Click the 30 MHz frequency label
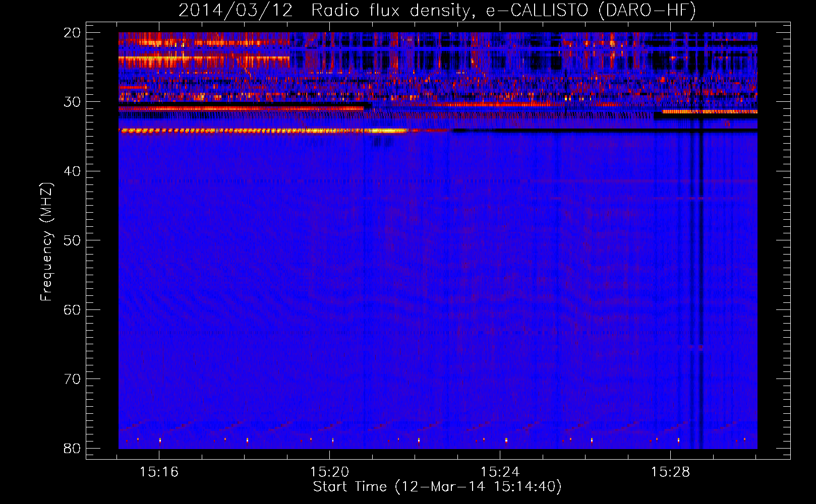 (72, 102)
